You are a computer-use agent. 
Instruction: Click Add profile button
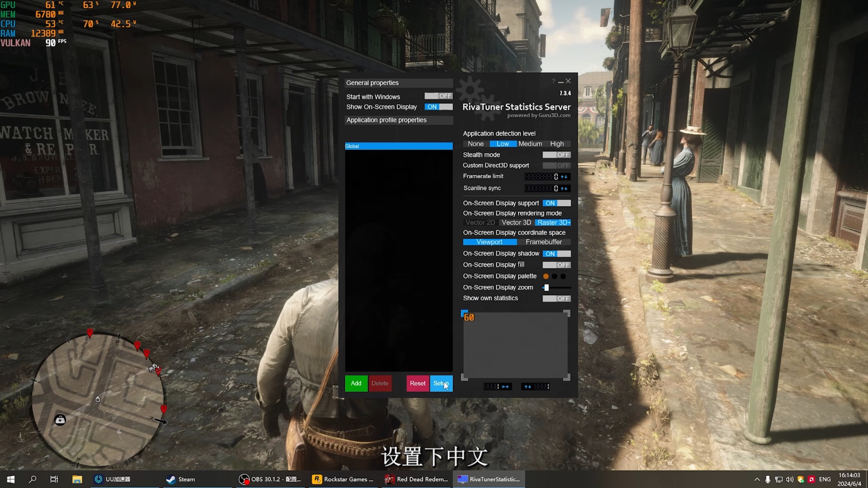coord(356,384)
